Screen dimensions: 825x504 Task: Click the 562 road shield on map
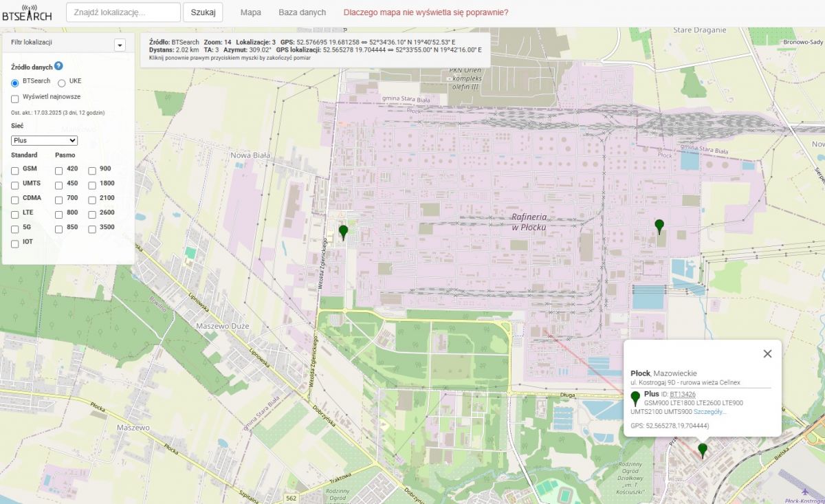(x=291, y=498)
